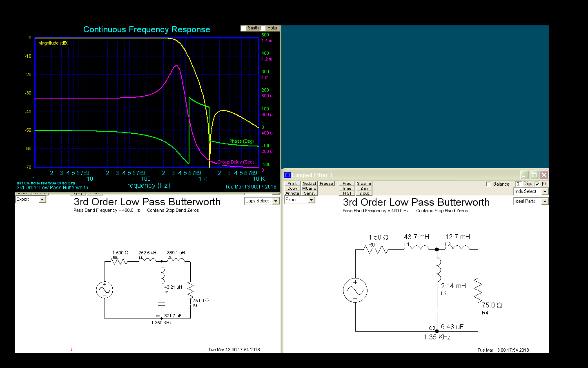Select inductor L1 252.5 uH in left schematic
Image resolution: width=588 pixels, height=368 pixels.
tap(147, 260)
